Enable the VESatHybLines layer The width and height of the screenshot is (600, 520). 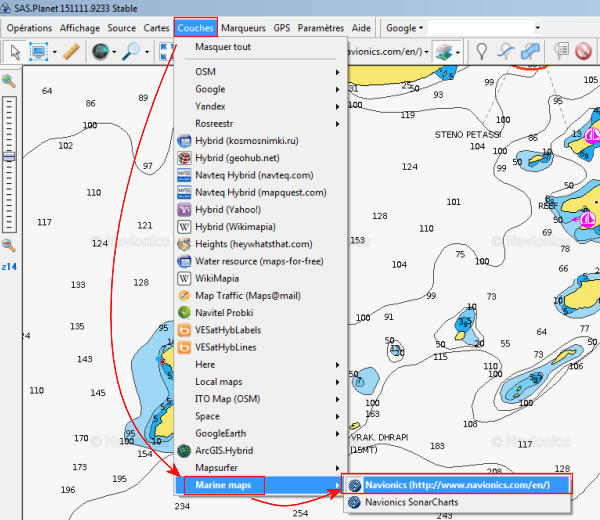[x=261, y=347]
